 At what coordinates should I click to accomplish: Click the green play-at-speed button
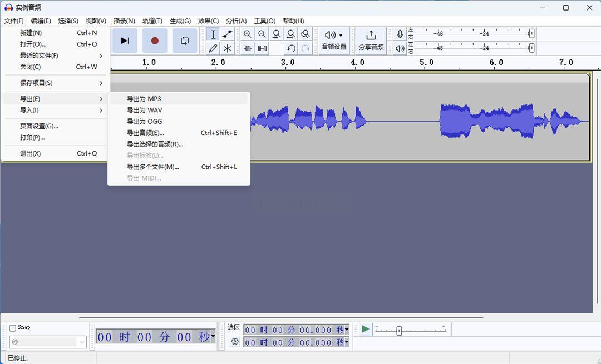pyautogui.click(x=365, y=329)
